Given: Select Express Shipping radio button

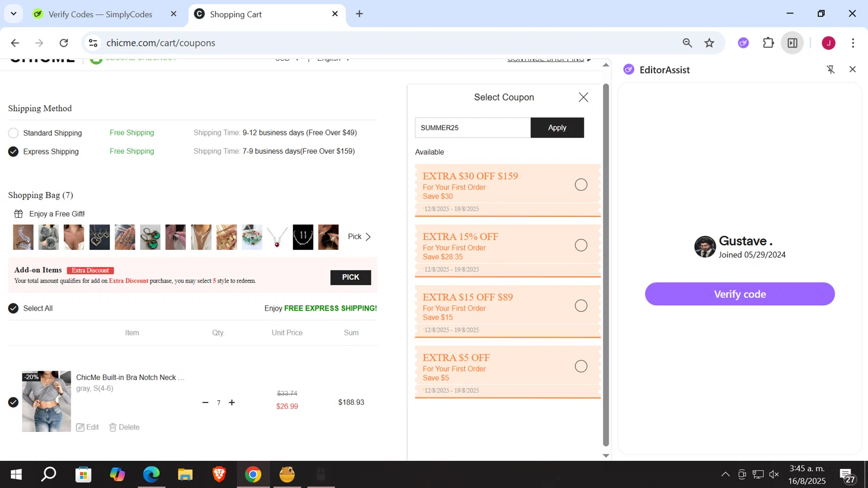Looking at the screenshot, I should tap(13, 151).
